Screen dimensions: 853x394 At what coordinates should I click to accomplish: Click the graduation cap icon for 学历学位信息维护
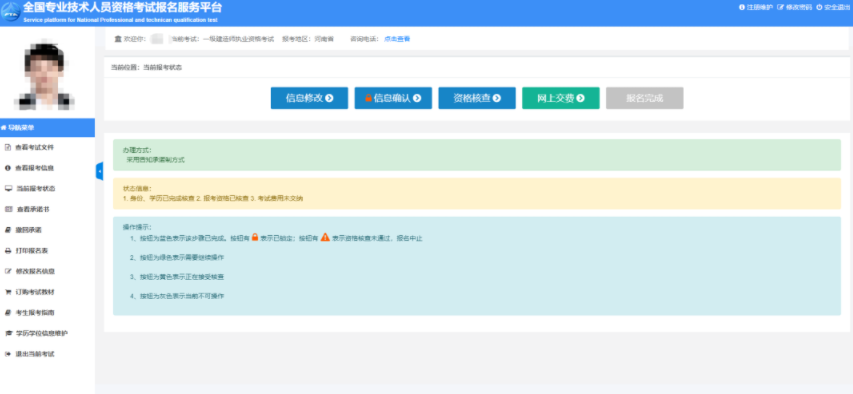8,333
